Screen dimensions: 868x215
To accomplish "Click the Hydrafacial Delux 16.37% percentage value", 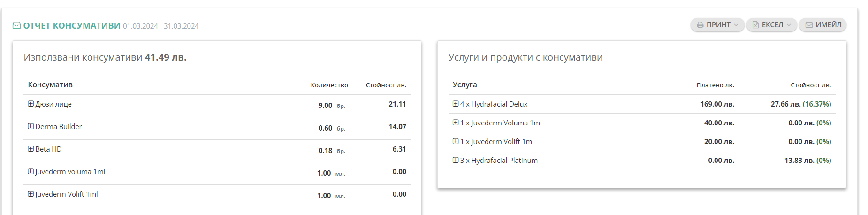I will pyautogui.click(x=817, y=104).
